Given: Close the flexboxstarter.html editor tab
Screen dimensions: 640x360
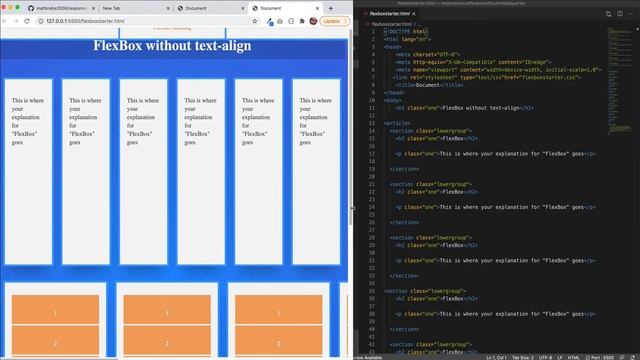Looking at the screenshot, I should point(414,13).
